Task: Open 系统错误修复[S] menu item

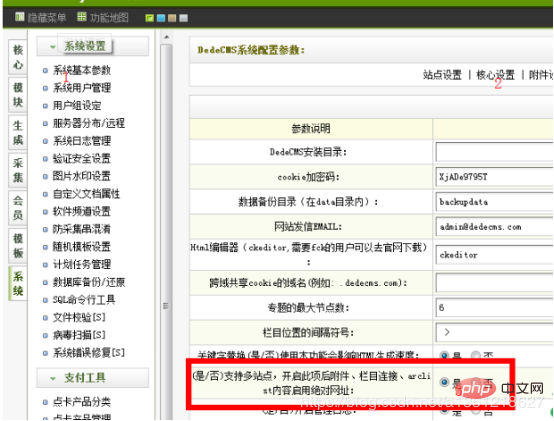Action: (89, 352)
